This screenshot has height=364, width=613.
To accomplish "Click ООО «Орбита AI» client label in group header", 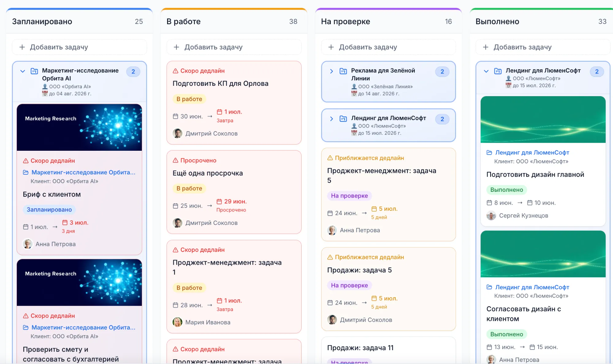I will pyautogui.click(x=70, y=86).
